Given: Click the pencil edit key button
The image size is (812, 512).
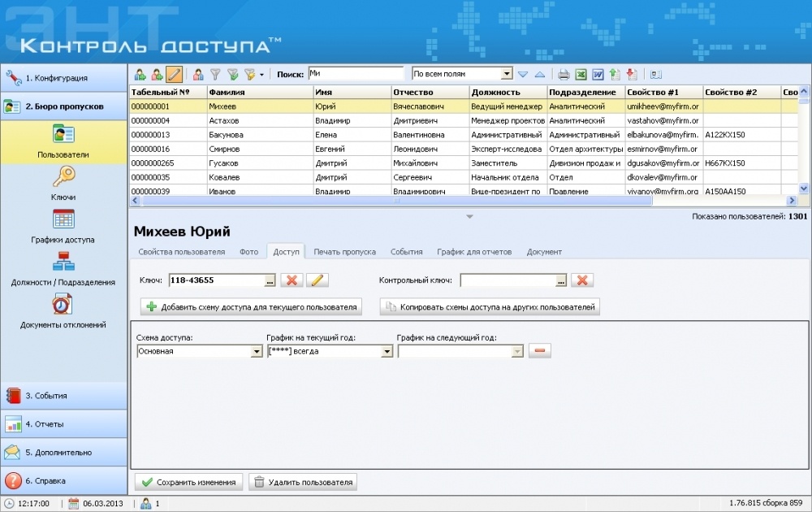Looking at the screenshot, I should 317,280.
